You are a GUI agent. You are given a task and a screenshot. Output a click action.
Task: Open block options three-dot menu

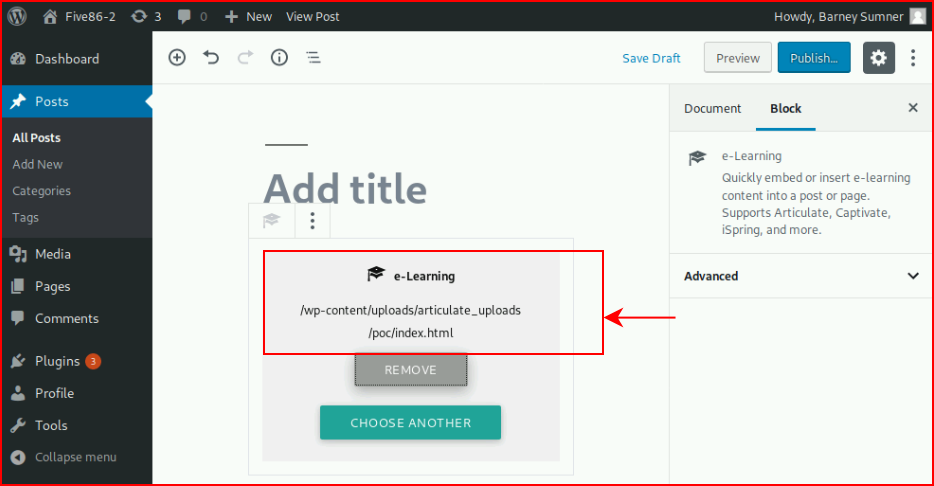312,221
